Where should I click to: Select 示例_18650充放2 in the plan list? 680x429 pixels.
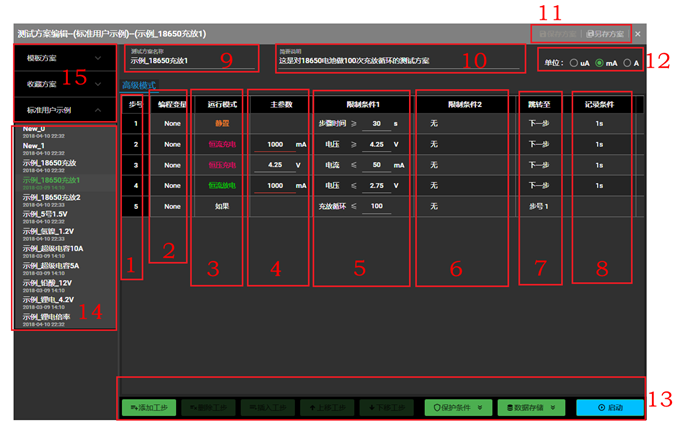57,197
